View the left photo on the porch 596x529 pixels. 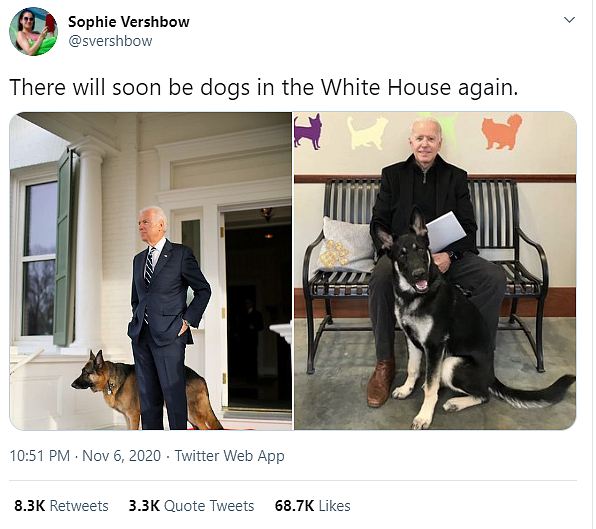click(x=151, y=271)
